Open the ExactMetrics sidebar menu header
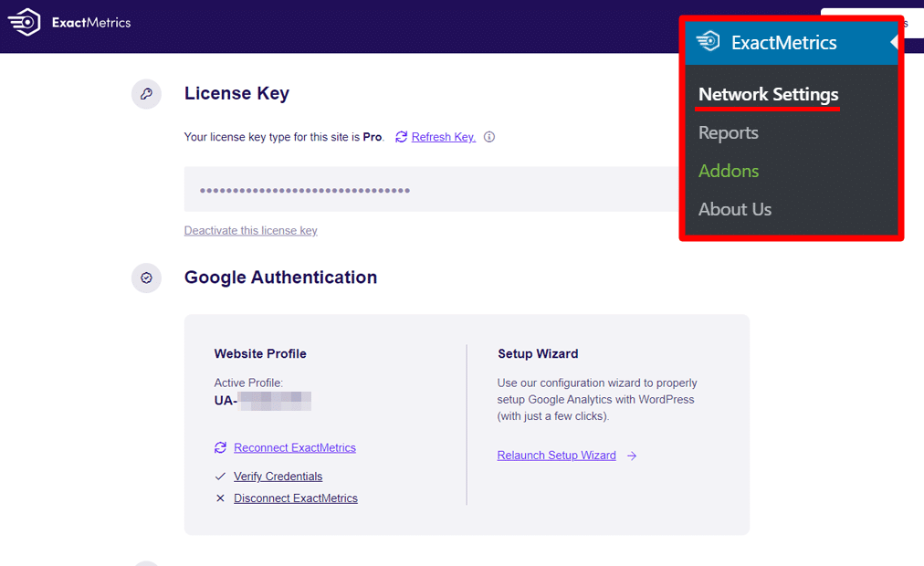The image size is (924, 566). [792, 42]
